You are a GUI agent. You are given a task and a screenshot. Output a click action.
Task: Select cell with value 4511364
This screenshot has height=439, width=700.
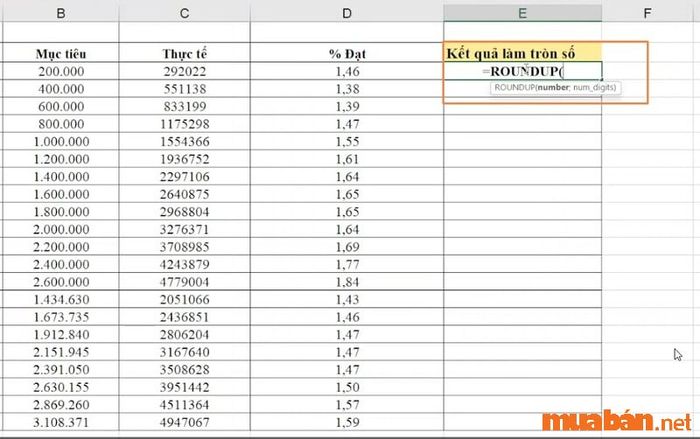(184, 405)
